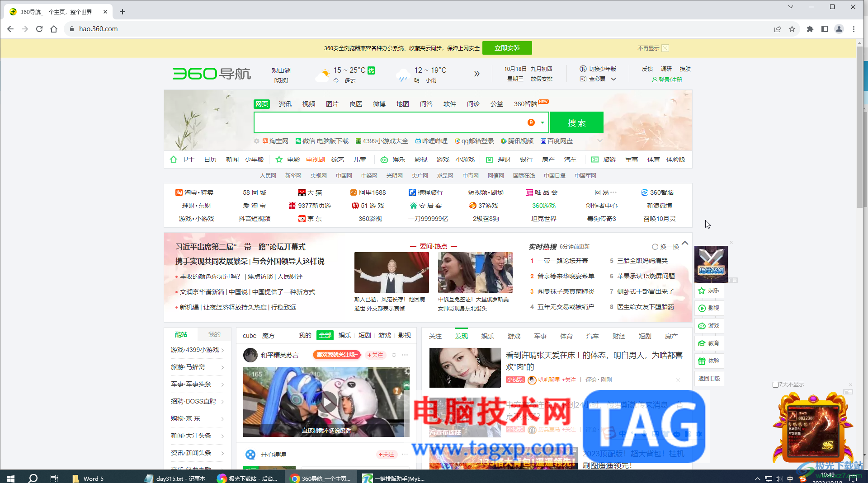The width and height of the screenshot is (868, 483).
Task: Open sidebar 娱乐 shortcut
Action: click(x=709, y=291)
